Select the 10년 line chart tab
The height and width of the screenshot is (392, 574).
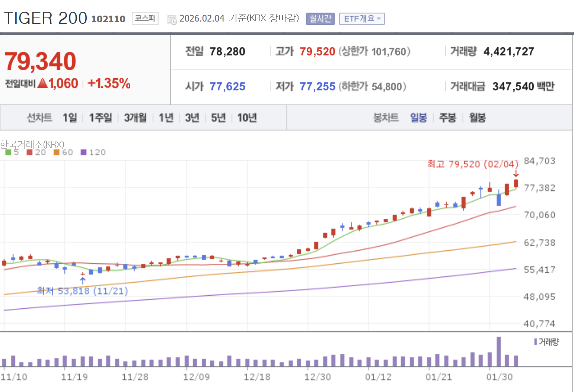coord(247,118)
